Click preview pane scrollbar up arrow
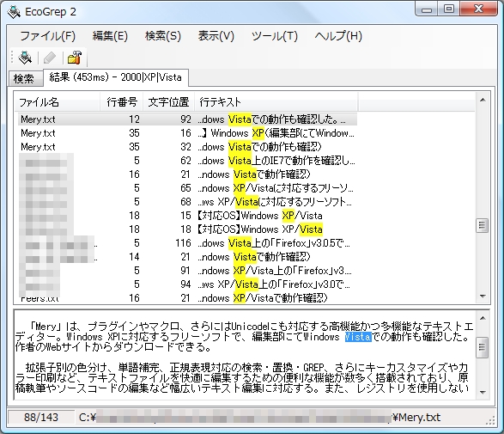The image size is (504, 434). pos(483,318)
